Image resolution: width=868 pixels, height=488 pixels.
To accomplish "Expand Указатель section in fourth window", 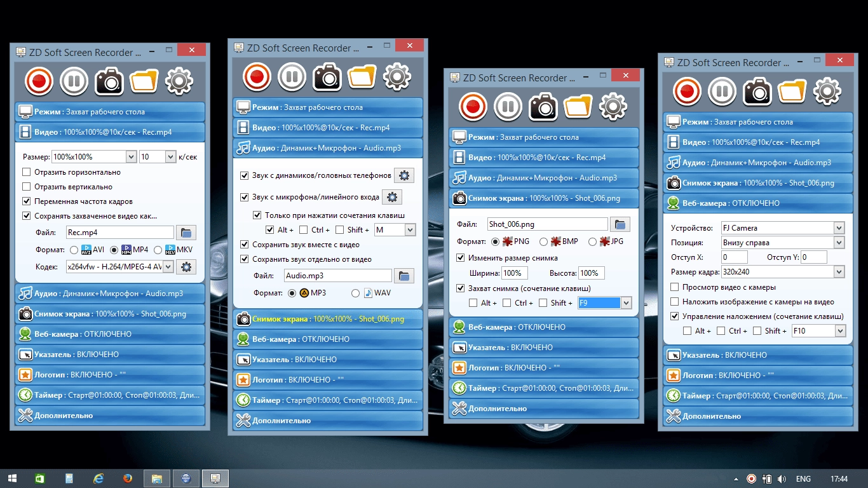I will point(758,355).
